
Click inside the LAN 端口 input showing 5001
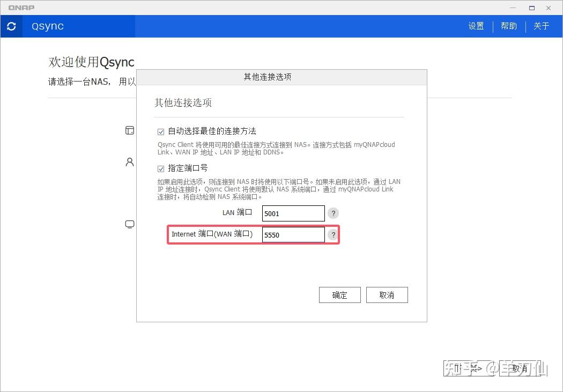[x=293, y=213]
